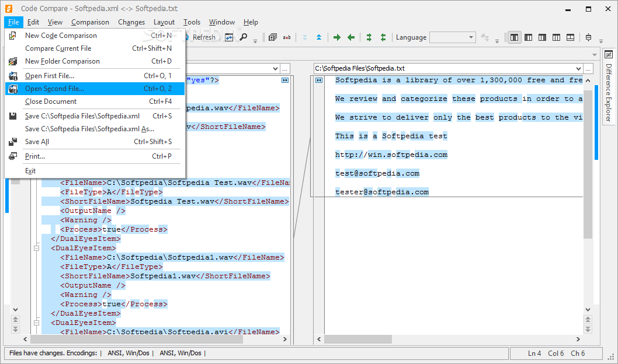Click the synchronize scroll toolbar icon

coord(588,37)
